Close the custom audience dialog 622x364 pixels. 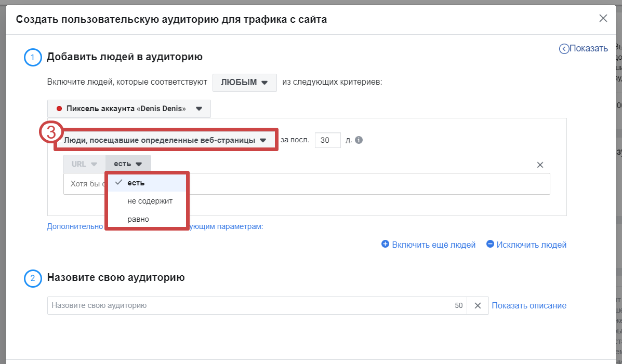(603, 19)
